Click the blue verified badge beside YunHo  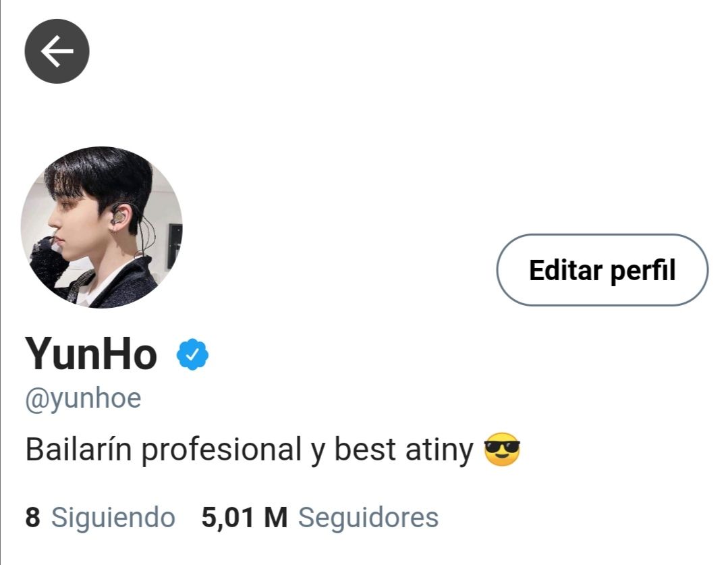point(193,354)
